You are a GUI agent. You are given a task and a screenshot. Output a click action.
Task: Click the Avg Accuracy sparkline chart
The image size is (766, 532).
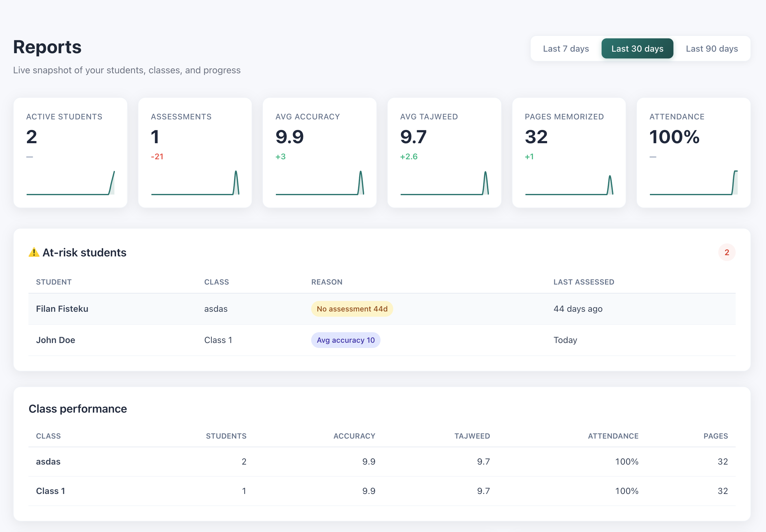319,183
